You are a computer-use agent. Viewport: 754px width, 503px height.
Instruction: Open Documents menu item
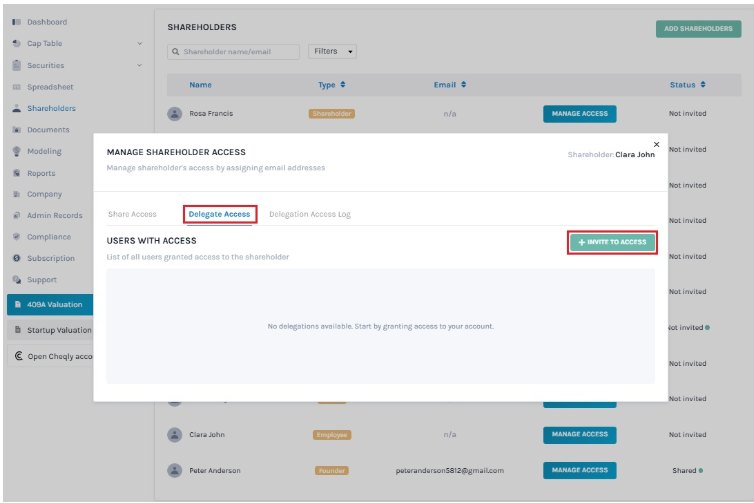pos(48,130)
